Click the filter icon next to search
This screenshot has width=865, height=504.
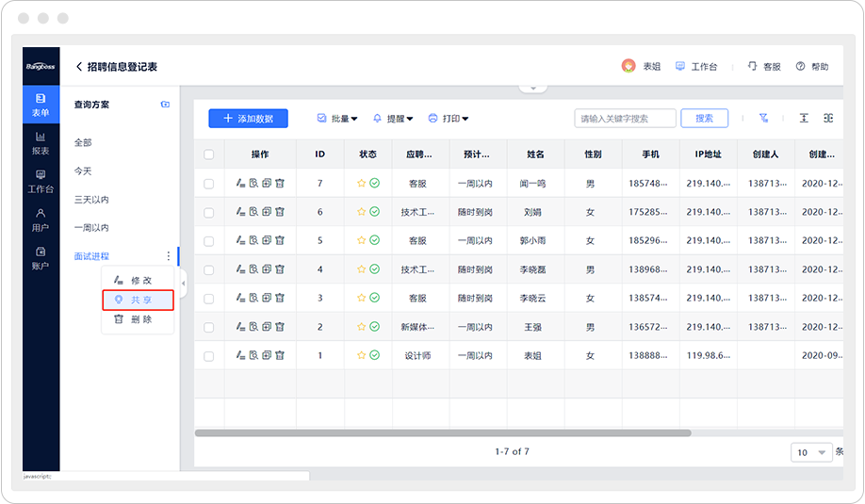[763, 119]
